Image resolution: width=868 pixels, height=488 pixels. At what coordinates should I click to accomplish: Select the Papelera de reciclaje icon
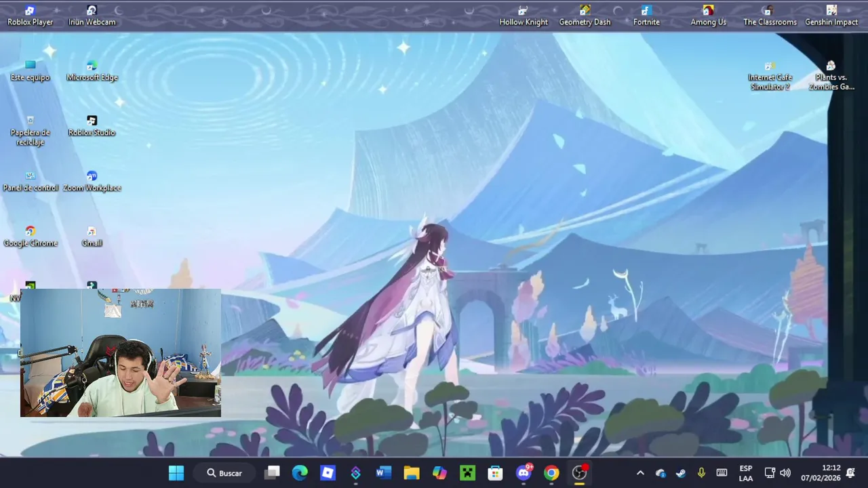(30, 131)
